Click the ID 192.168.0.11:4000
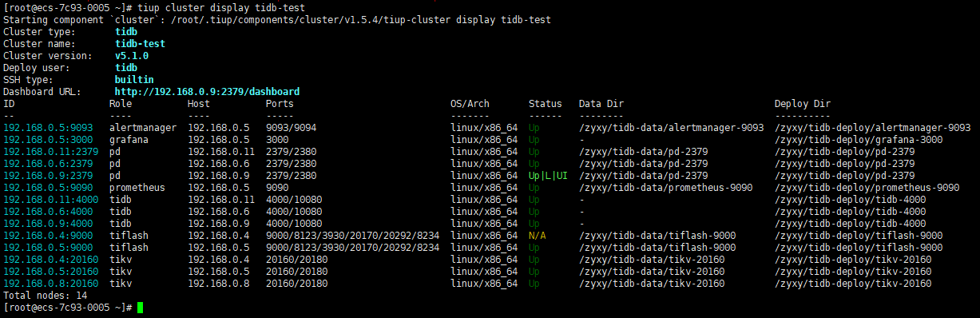This screenshot has height=318, width=980. (51, 200)
